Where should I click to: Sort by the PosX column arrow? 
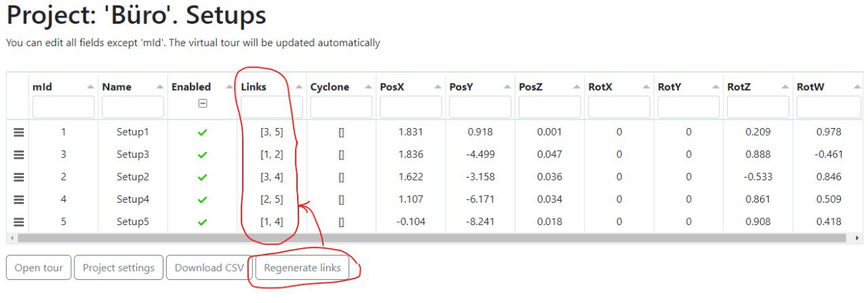pos(437,87)
